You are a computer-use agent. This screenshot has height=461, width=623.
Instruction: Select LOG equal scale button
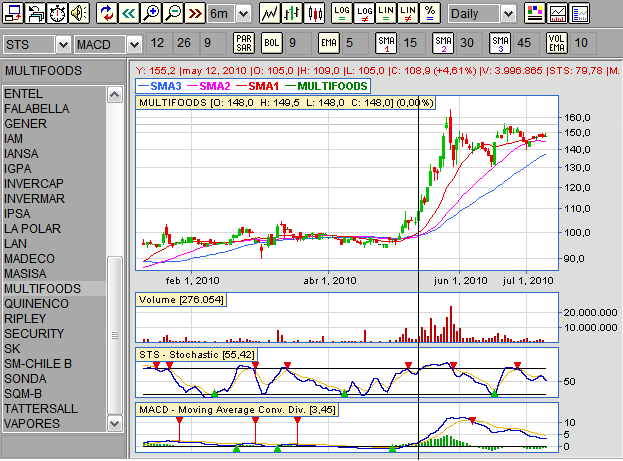pos(342,13)
